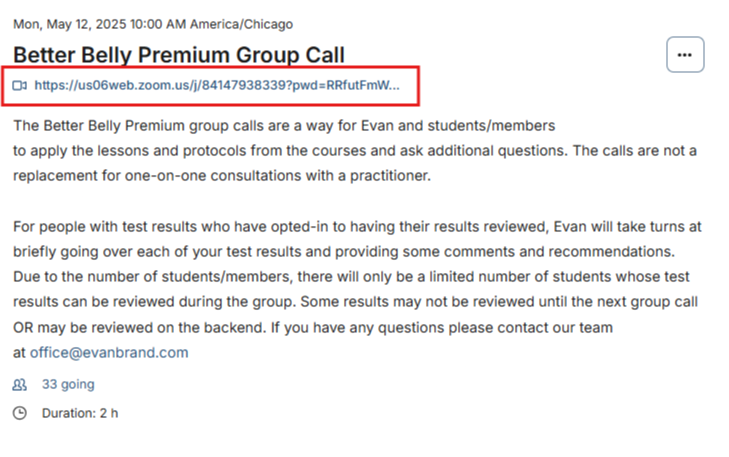Click the line 'Due to the number of students/members'
This screenshot has height=457, width=729.
(351, 277)
